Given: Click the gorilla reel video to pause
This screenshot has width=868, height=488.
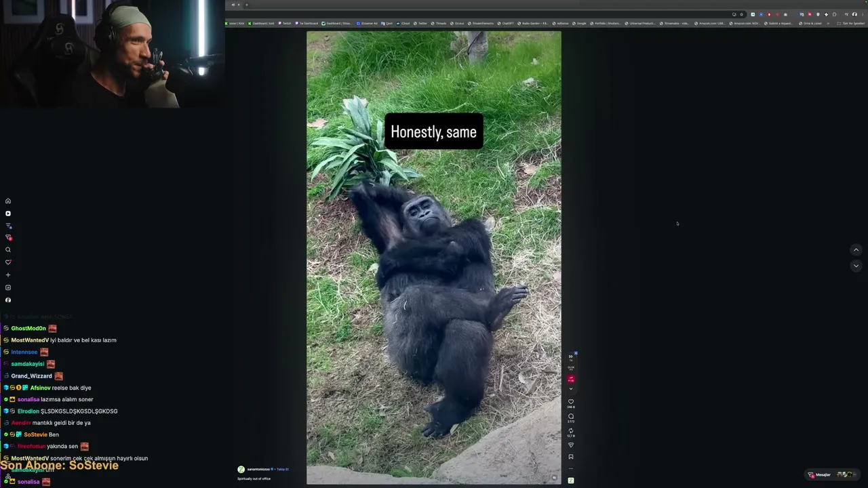Looking at the screenshot, I should pos(434,258).
